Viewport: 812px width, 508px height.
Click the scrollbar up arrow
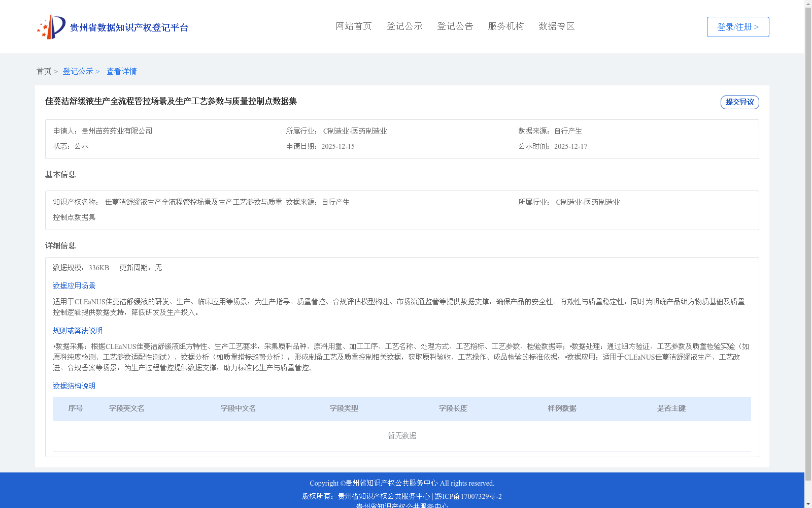point(808,4)
